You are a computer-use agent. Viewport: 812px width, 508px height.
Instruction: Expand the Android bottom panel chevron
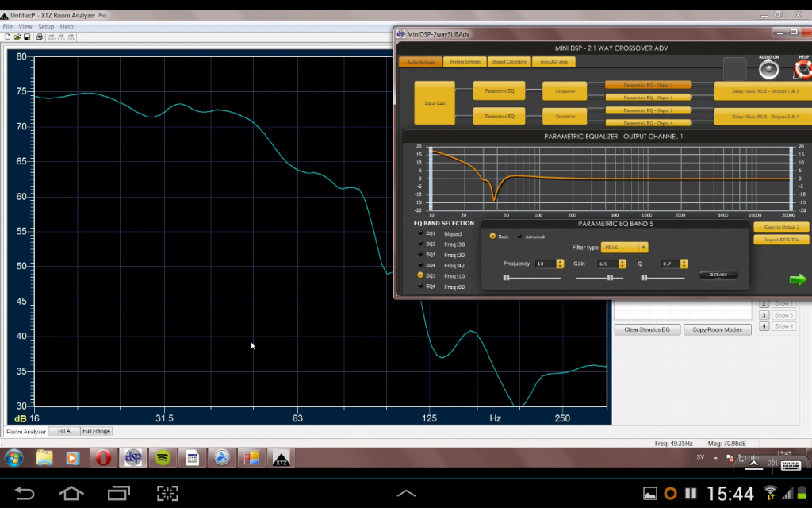coord(406,494)
